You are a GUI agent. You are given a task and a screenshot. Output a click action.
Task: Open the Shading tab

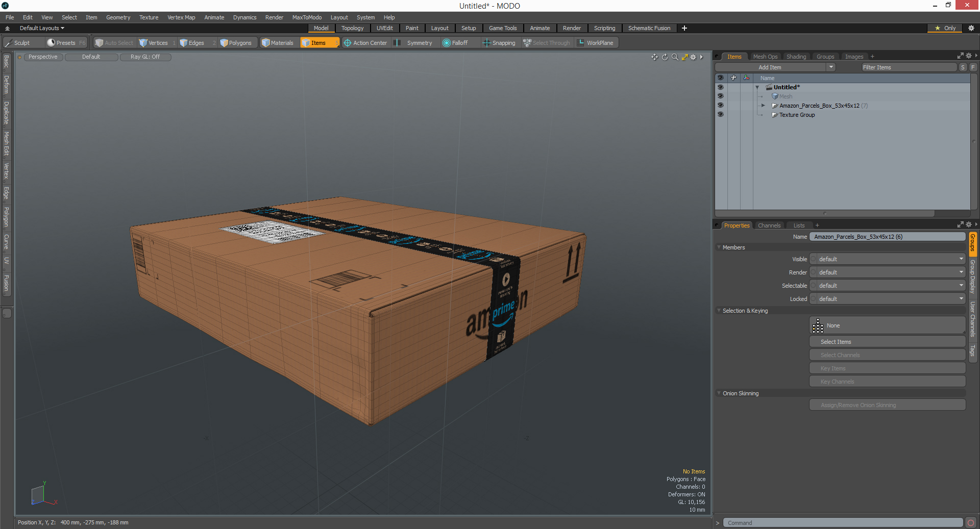pos(796,57)
